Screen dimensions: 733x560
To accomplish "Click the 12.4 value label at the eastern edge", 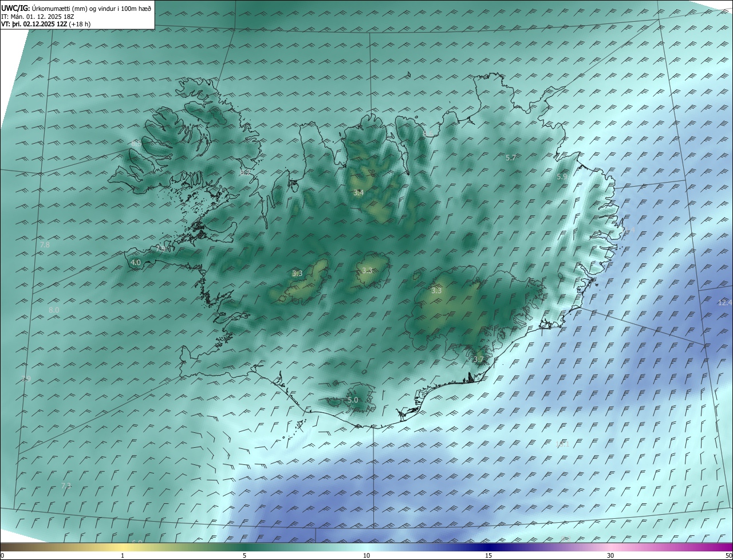I will click(x=724, y=302).
